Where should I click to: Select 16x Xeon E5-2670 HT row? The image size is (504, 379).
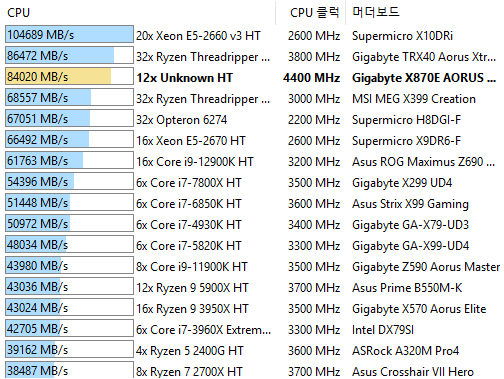190,141
